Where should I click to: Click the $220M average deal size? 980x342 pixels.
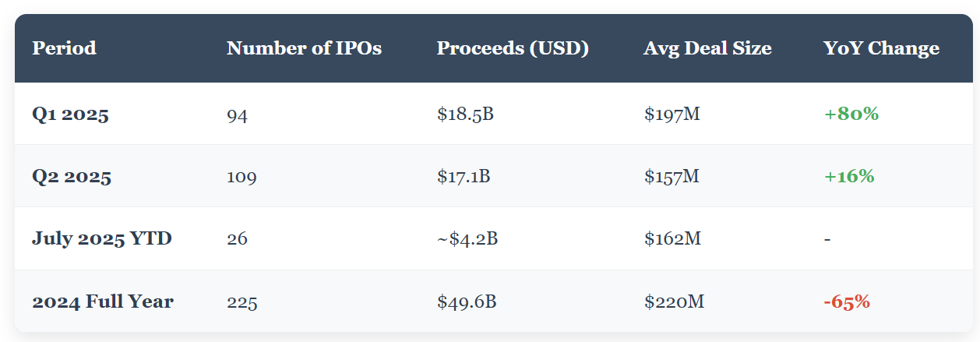pyautogui.click(x=674, y=301)
